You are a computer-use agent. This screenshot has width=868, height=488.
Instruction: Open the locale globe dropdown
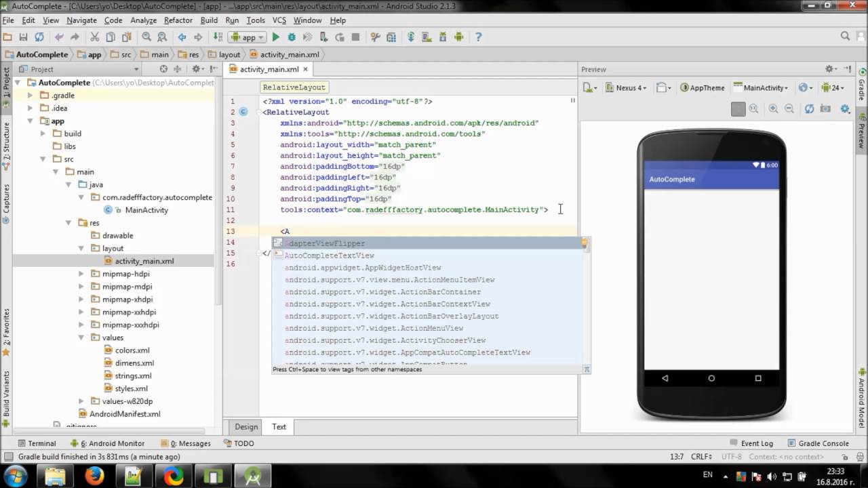pos(806,87)
